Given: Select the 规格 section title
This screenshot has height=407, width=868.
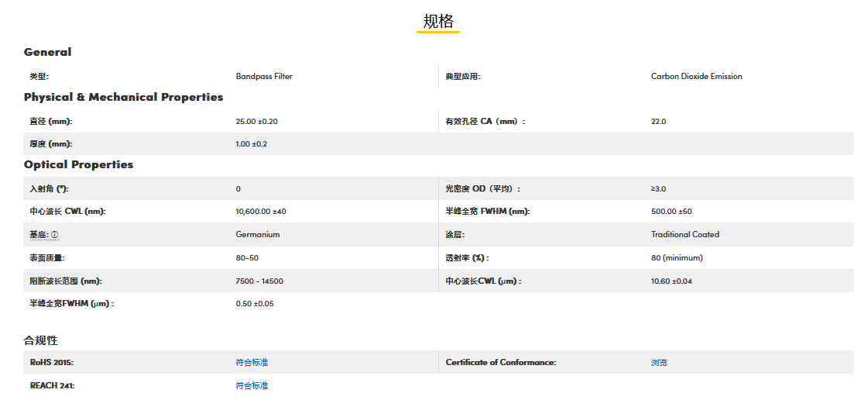Looking at the screenshot, I should click(438, 22).
